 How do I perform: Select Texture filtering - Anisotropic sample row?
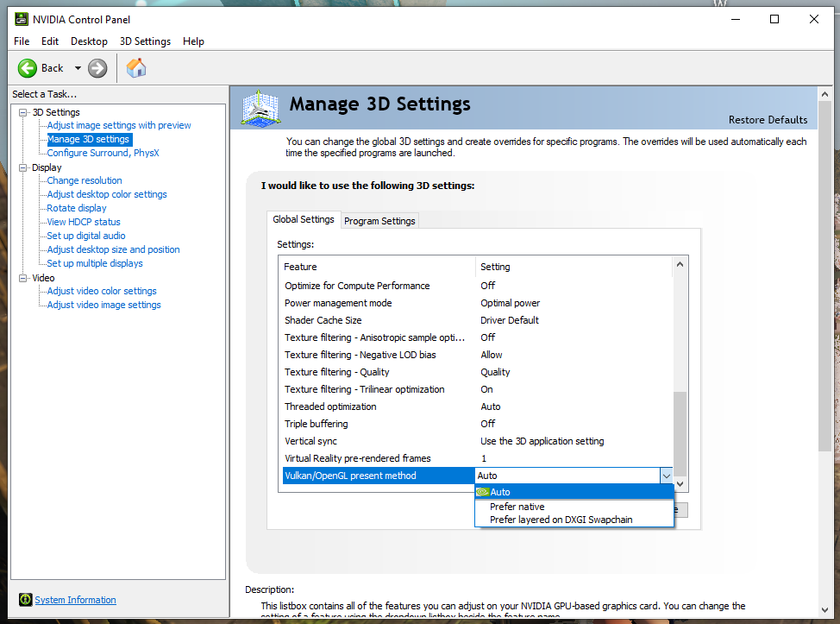[x=477, y=337]
